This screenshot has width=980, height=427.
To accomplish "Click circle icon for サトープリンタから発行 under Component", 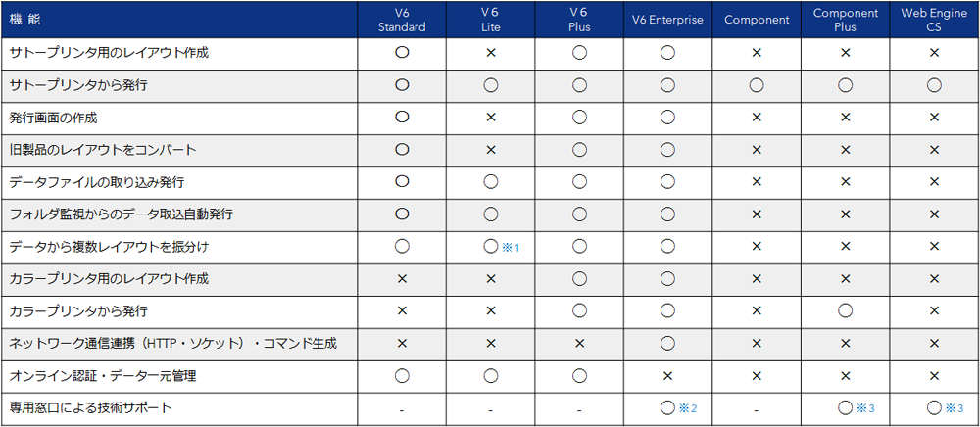I will pyautogui.click(x=757, y=85).
